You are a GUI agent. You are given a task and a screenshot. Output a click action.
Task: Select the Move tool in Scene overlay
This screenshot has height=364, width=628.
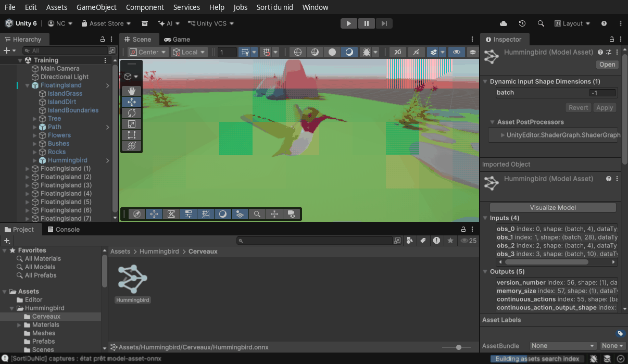point(131,102)
